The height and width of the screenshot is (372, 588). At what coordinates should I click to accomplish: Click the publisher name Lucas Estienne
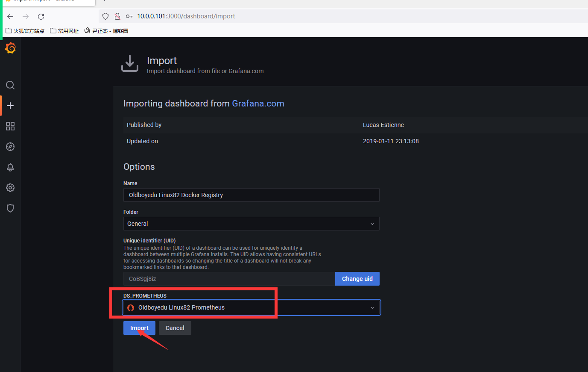pyautogui.click(x=383, y=125)
